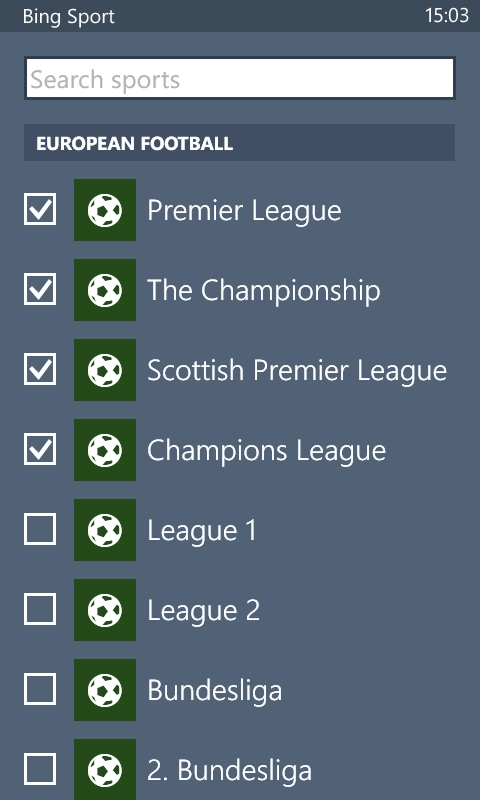Click the Bundesliga football icon
Viewport: 480px width, 800px height.
point(105,690)
